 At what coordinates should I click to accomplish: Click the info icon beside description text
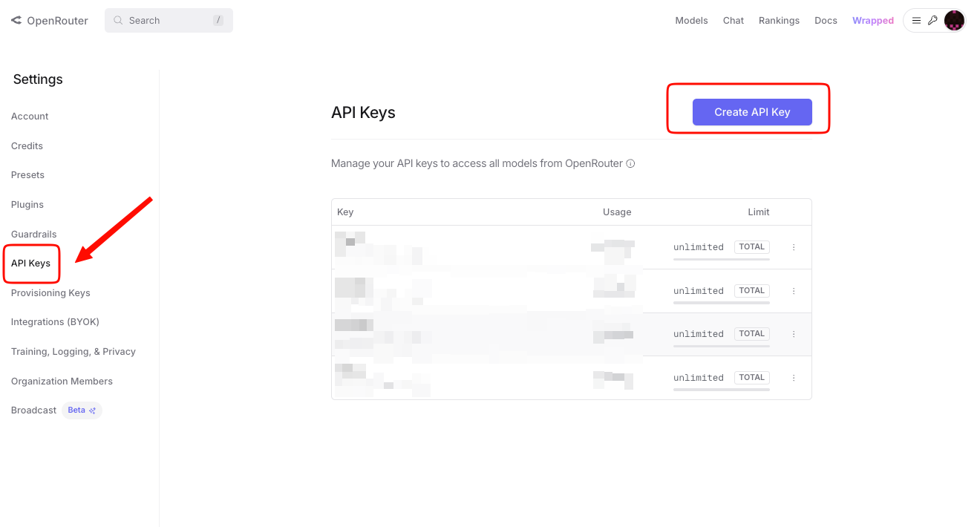point(630,163)
